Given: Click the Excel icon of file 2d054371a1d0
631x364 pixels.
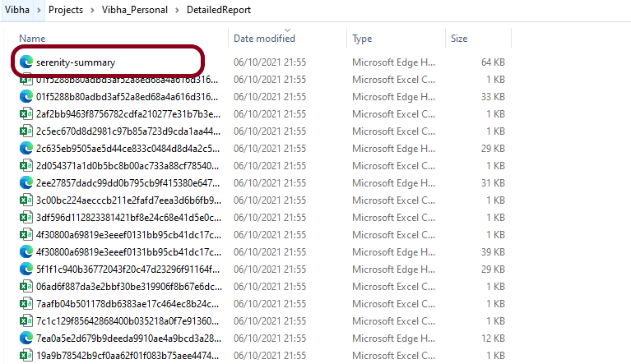Looking at the screenshot, I should [26, 165].
